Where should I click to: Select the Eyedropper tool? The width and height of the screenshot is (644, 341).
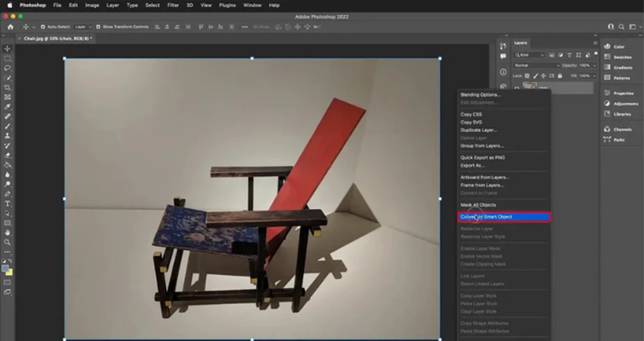coord(8,107)
